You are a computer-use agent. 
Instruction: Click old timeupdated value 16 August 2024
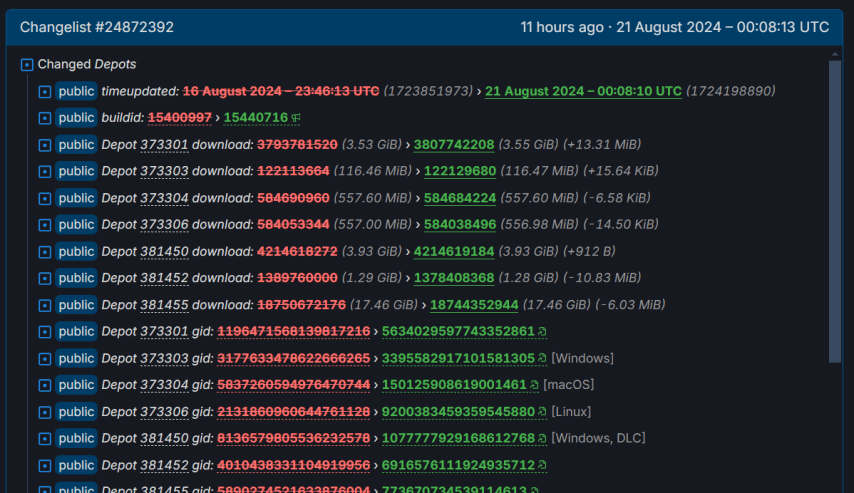[281, 91]
